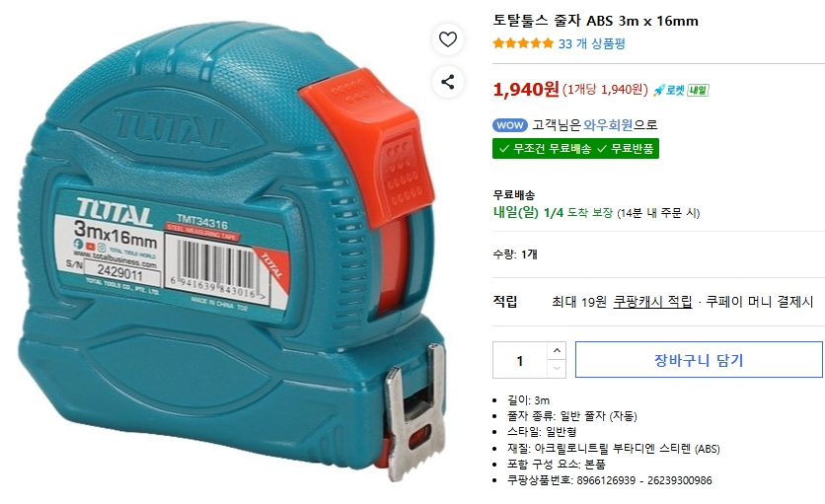Click the quantity input field
The image size is (825, 504).
[520, 360]
